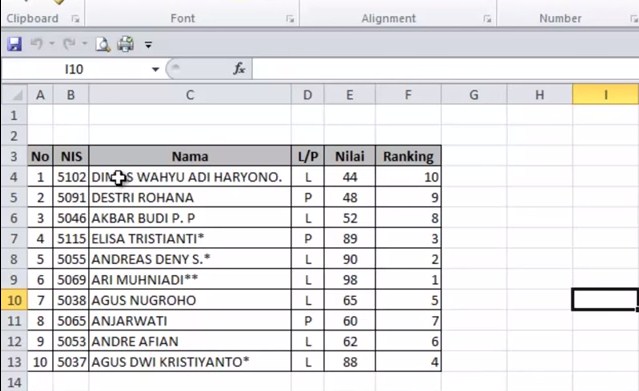Click the Save icon in quick access toolbar
The height and width of the screenshot is (391, 639).
15,44
